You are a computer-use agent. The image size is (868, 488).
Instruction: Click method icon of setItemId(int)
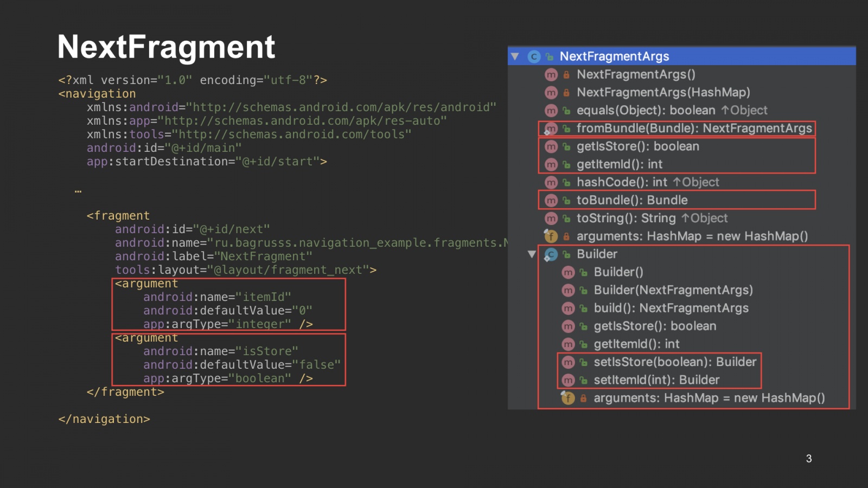[x=568, y=380]
